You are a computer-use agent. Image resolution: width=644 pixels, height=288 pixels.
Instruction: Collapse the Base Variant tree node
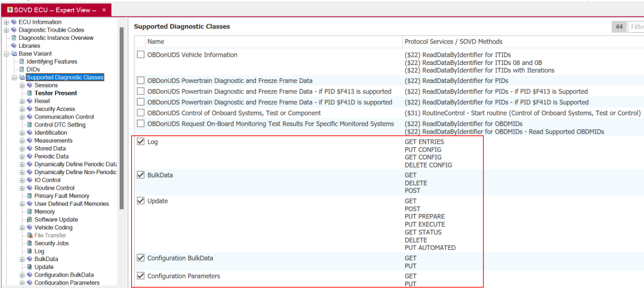(x=6, y=54)
